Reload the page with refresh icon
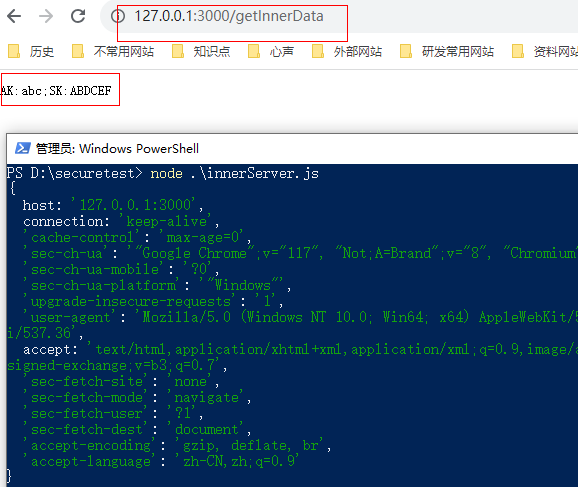The height and width of the screenshot is (487, 578). tap(78, 16)
